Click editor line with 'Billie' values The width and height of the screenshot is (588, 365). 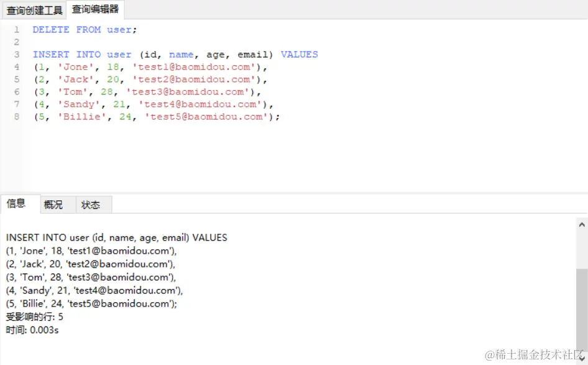(157, 117)
